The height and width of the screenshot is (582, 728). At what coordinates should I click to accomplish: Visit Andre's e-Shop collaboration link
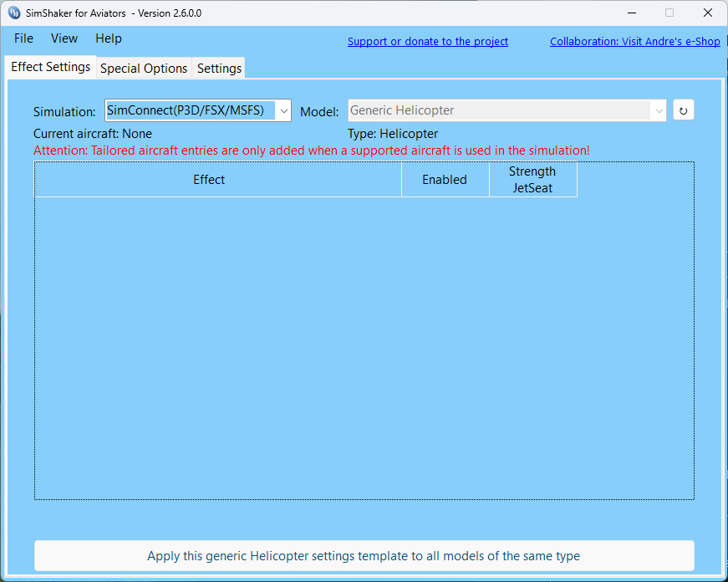[x=634, y=42]
